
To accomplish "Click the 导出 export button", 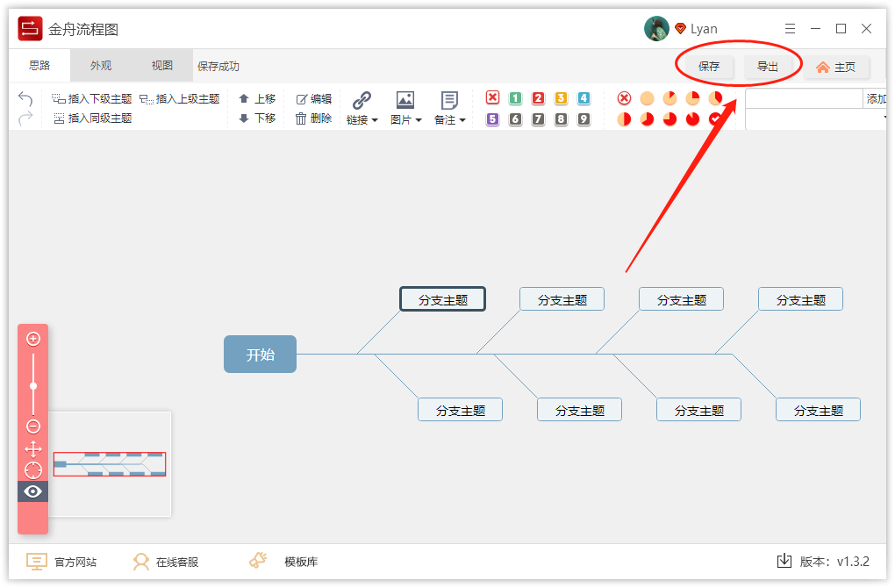I will [770, 66].
